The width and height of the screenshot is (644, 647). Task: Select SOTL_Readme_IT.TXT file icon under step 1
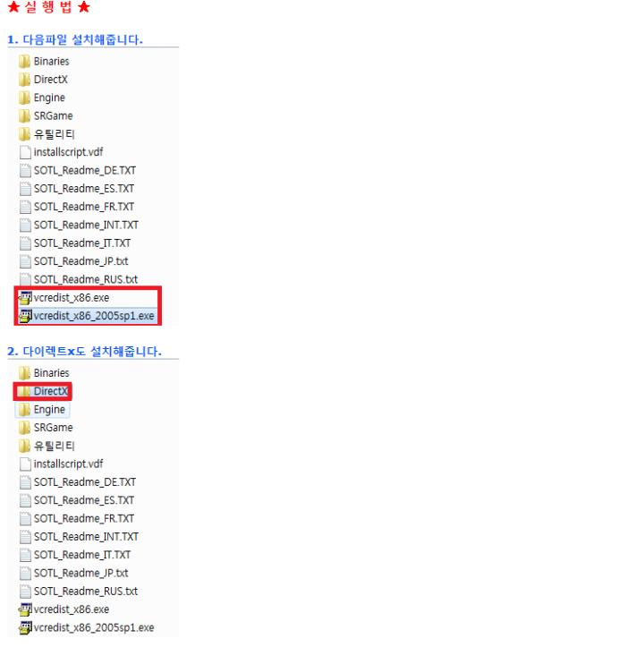tap(25, 243)
